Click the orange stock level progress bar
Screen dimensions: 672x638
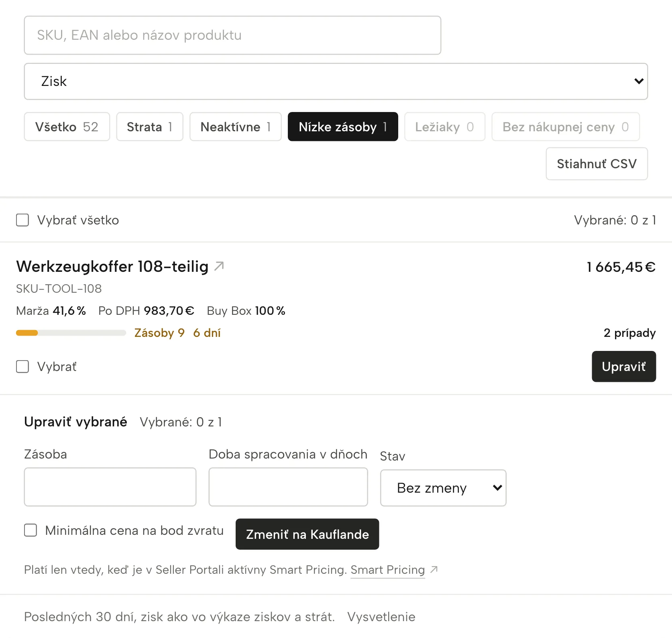71,333
